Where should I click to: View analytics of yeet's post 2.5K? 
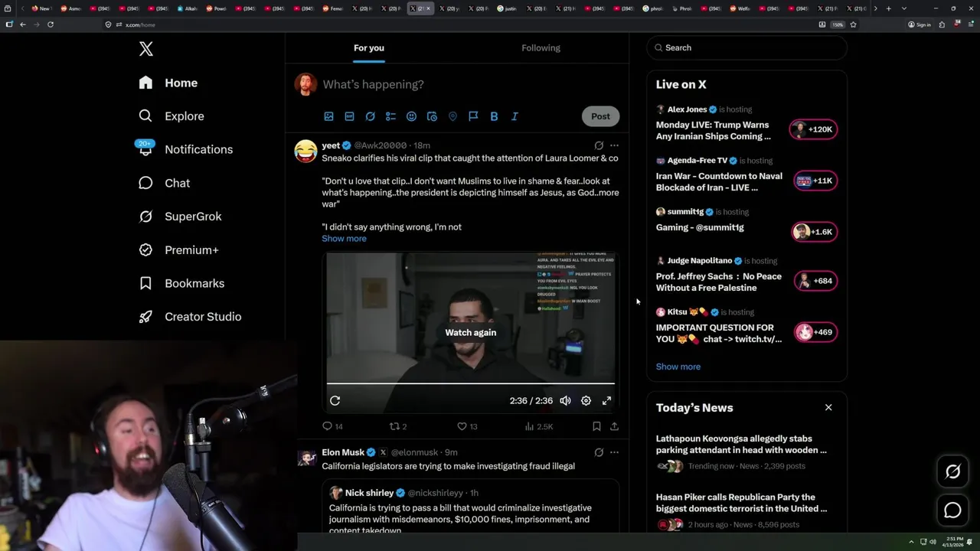[538, 426]
